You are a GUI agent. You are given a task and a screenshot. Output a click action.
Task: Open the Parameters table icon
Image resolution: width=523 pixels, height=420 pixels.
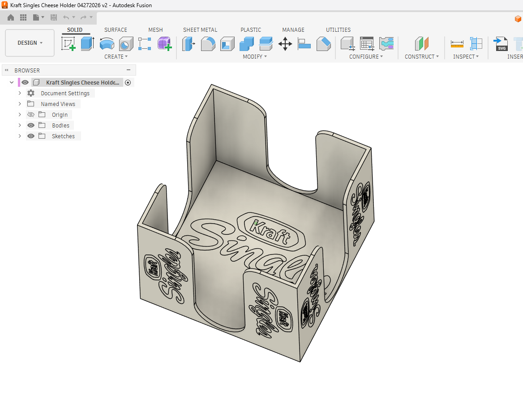(367, 44)
